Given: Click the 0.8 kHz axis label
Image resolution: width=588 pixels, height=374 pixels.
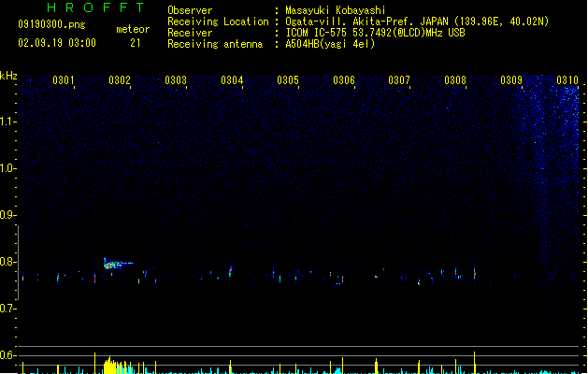Looking at the screenshot, I should click(7, 262).
